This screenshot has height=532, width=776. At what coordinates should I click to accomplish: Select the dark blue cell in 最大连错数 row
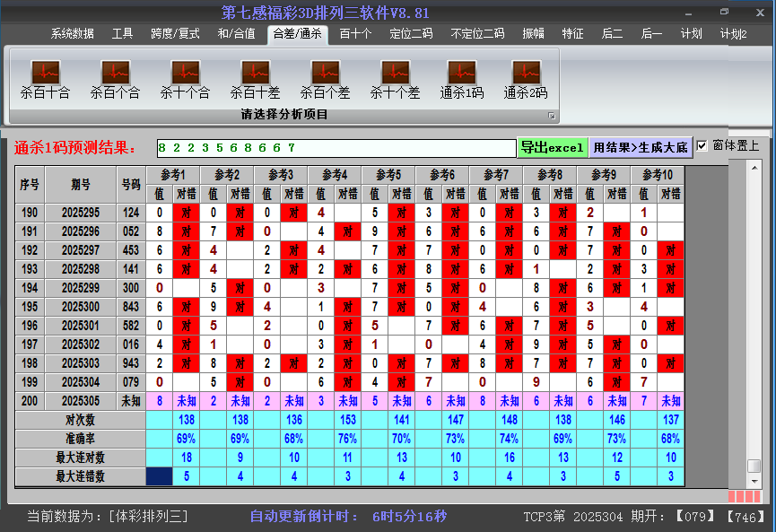pyautogui.click(x=159, y=476)
